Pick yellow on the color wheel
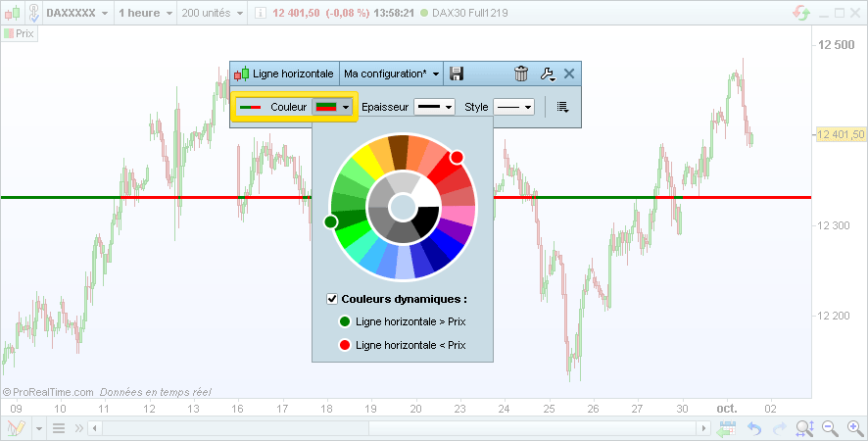The width and height of the screenshot is (868, 441). coord(366,162)
